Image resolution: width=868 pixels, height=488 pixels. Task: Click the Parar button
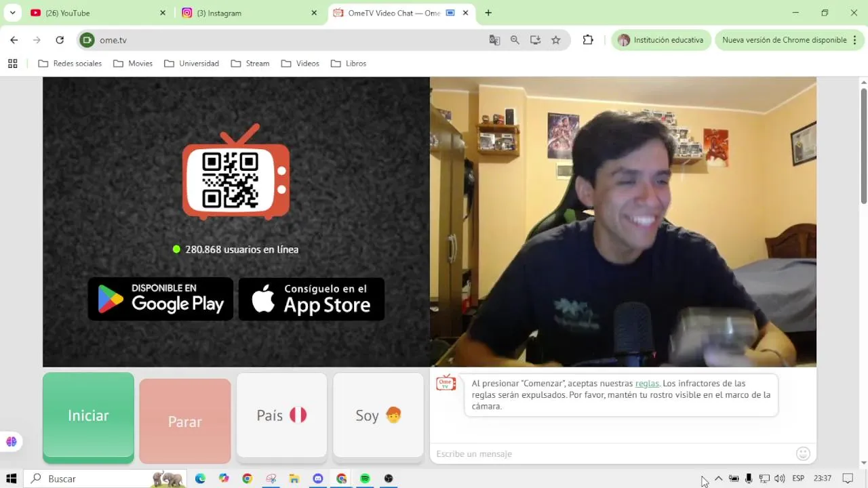[184, 421]
